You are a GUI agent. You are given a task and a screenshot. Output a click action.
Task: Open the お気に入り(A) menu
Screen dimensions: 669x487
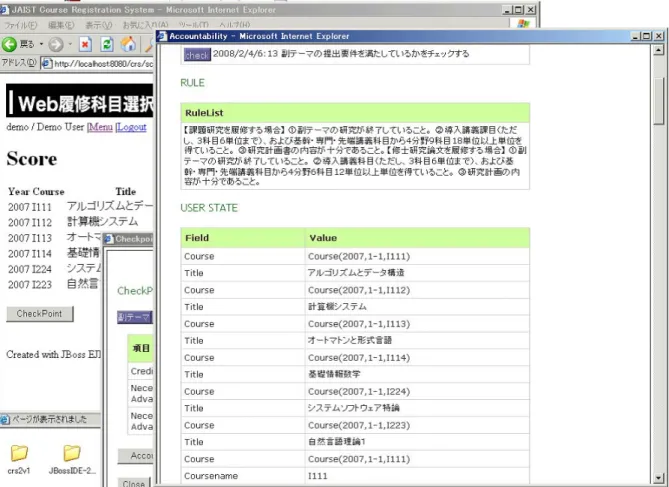point(145,25)
